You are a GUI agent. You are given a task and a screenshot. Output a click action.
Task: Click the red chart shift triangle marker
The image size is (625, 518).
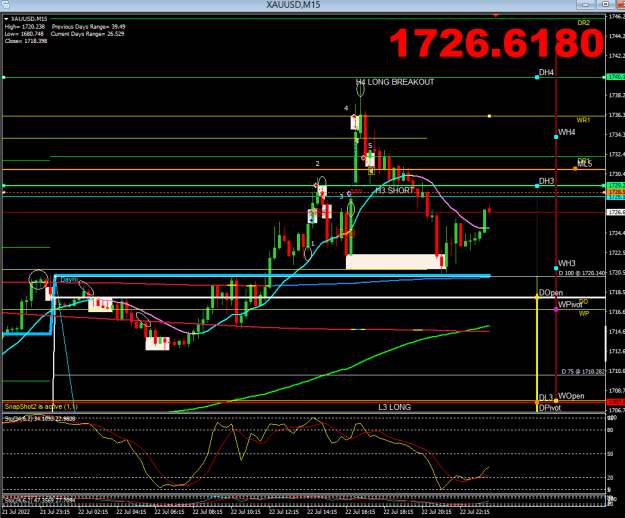click(496, 15)
